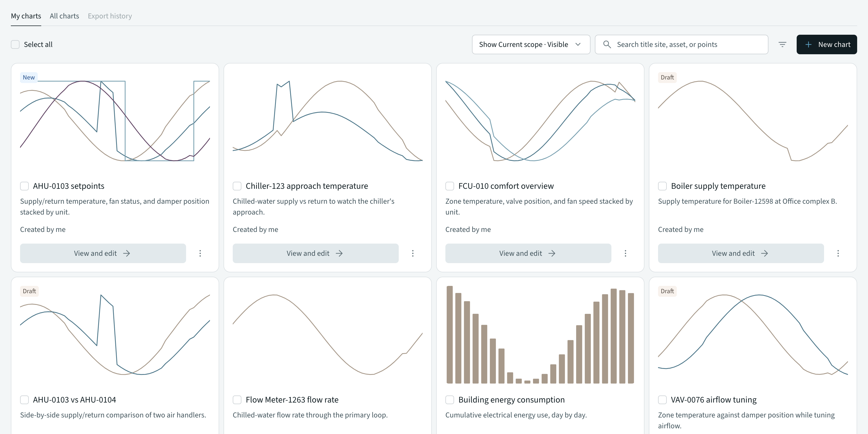Open more options for AHU-0103 setpoints
Image resolution: width=868 pixels, height=434 pixels.
(200, 253)
